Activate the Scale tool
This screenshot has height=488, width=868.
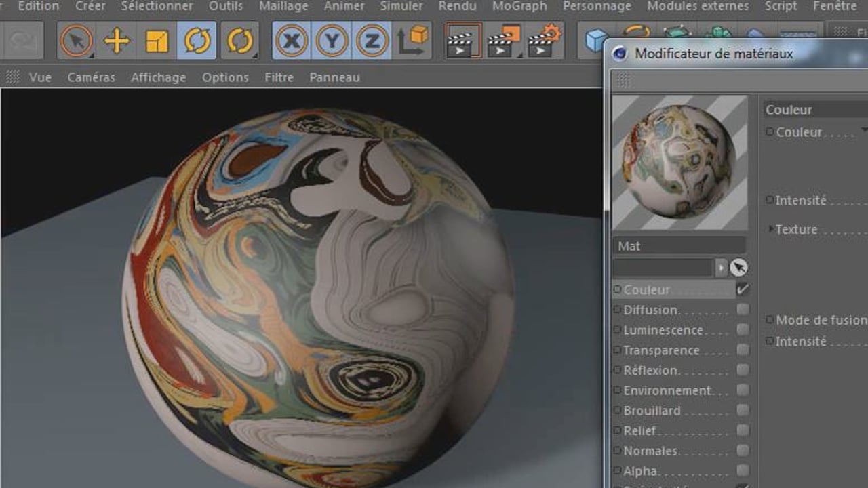pos(157,41)
